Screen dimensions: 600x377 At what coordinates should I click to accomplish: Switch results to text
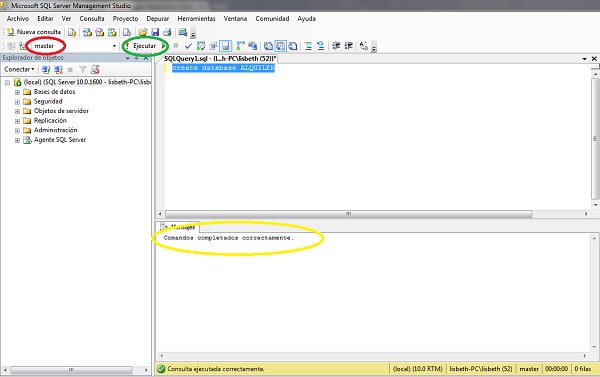[x=268, y=46]
